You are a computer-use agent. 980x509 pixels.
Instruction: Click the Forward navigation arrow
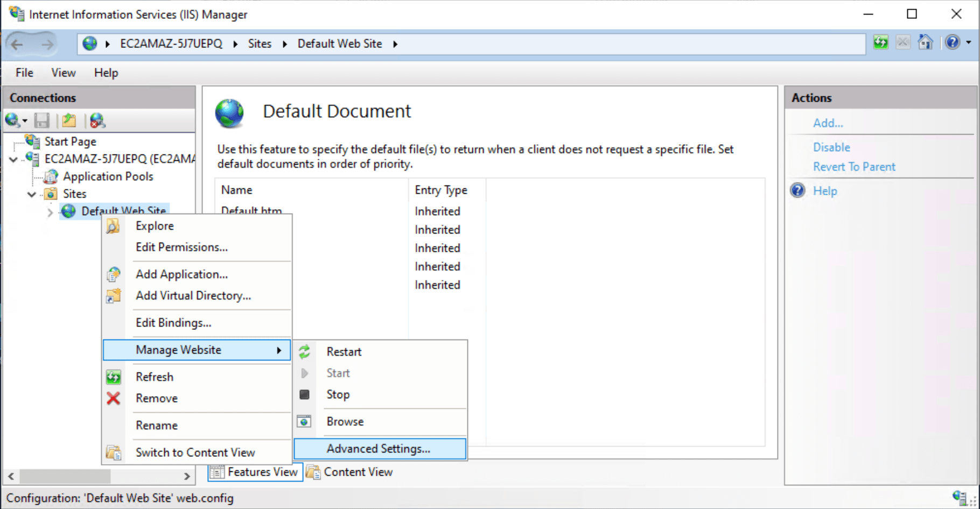tap(47, 44)
